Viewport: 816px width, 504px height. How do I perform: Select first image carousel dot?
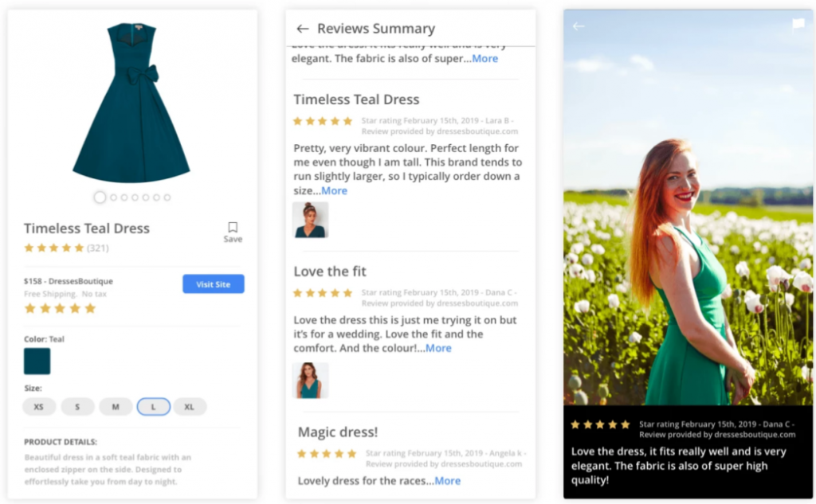point(100,197)
